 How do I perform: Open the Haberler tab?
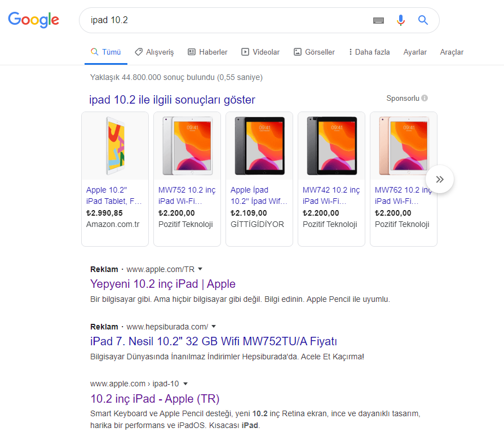(x=207, y=52)
